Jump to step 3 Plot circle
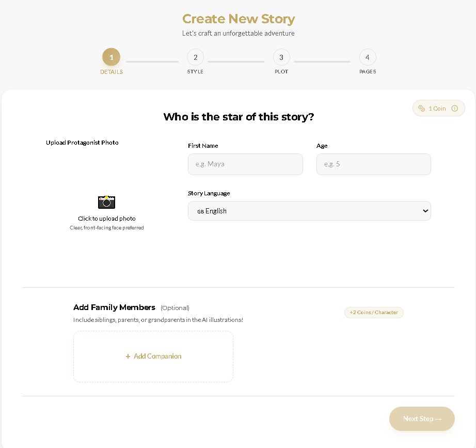The image size is (476, 448). pyautogui.click(x=281, y=57)
